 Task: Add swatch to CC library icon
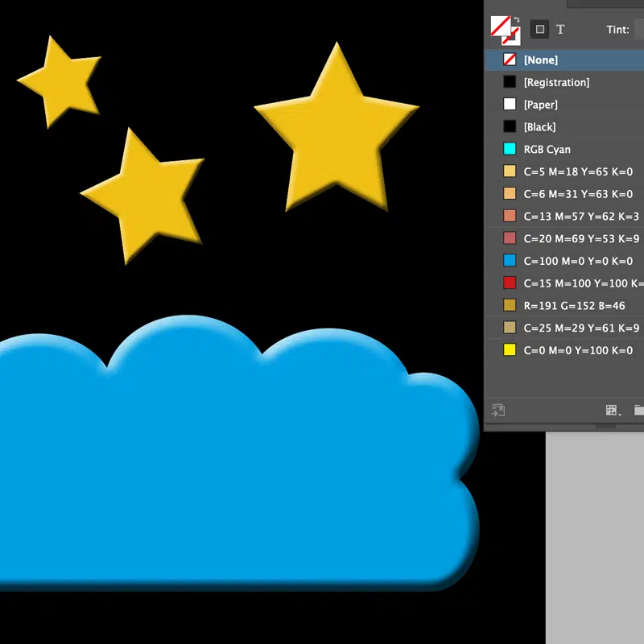pos(498,411)
